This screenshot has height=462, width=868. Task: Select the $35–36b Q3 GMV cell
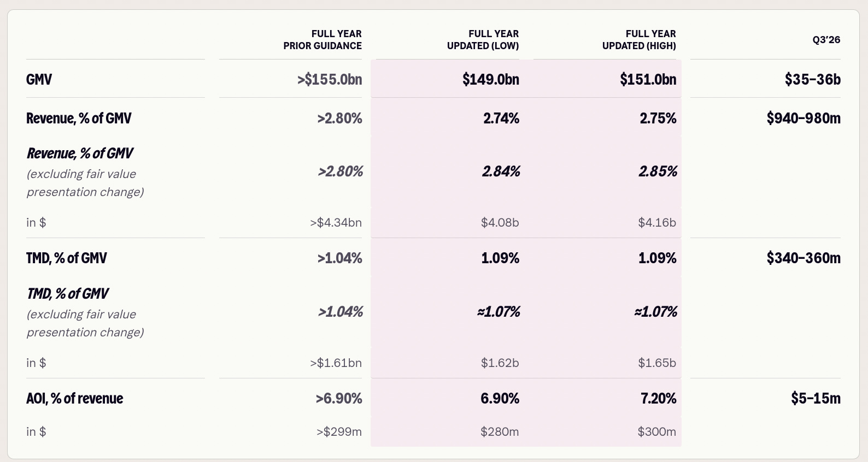pos(813,80)
